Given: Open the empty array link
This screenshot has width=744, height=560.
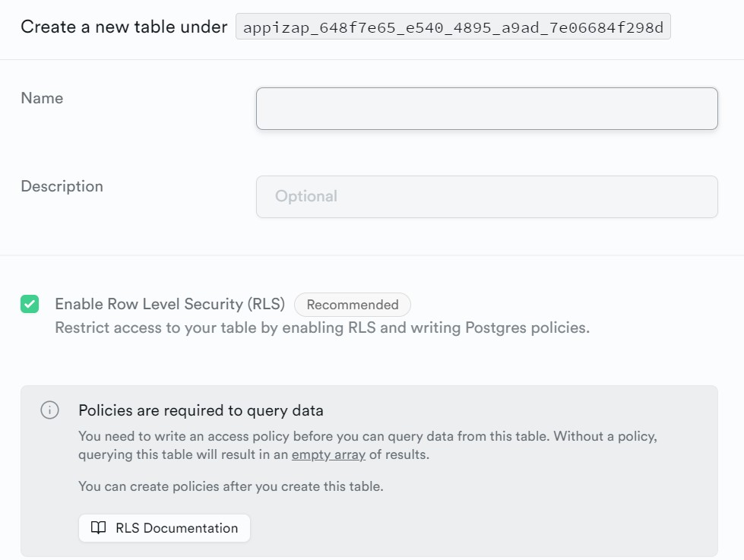Looking at the screenshot, I should click(328, 454).
